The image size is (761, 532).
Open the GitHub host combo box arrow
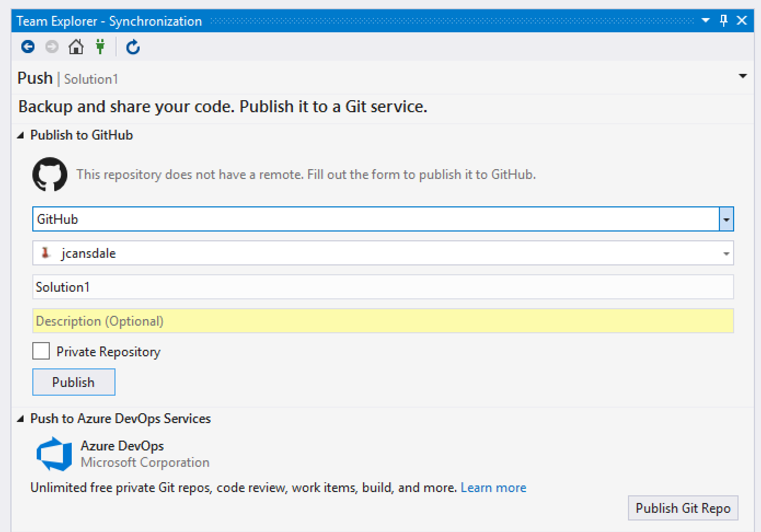click(727, 219)
